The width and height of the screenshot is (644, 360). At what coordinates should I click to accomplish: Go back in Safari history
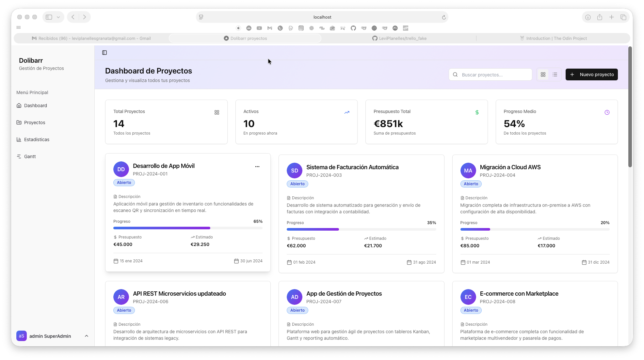(73, 17)
